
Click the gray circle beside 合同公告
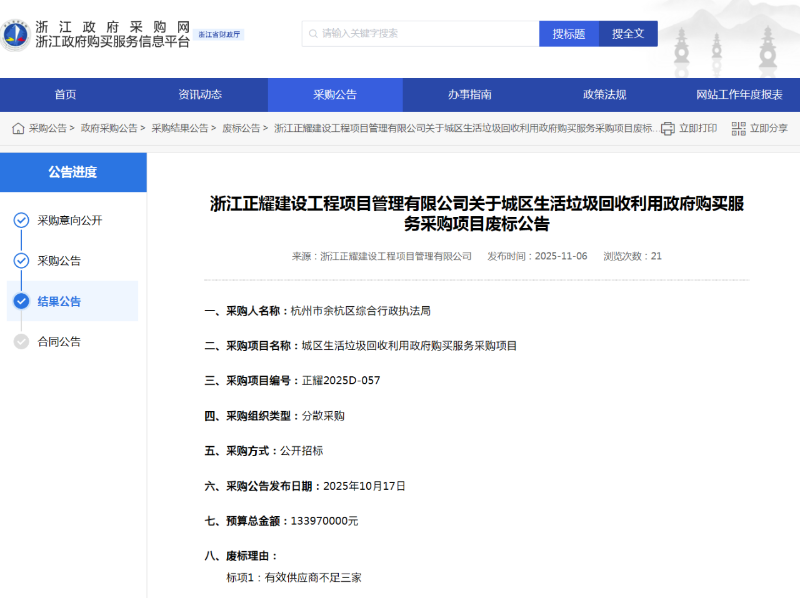(22, 341)
